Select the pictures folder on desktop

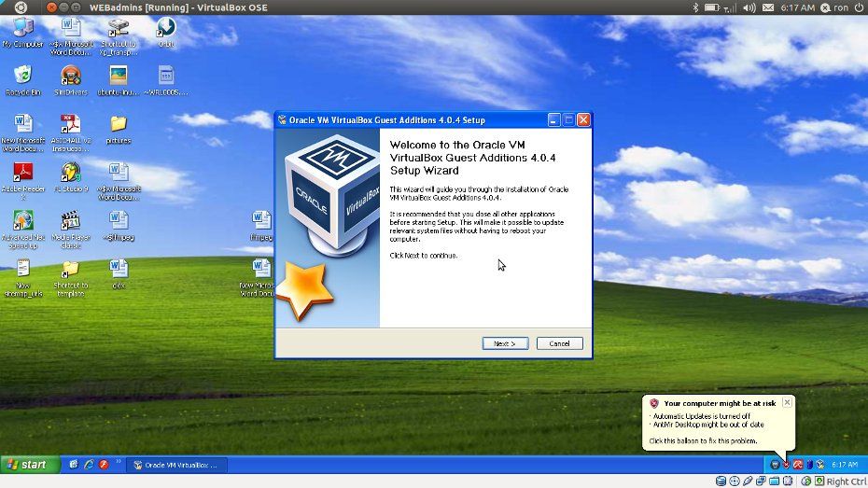pyautogui.click(x=119, y=129)
